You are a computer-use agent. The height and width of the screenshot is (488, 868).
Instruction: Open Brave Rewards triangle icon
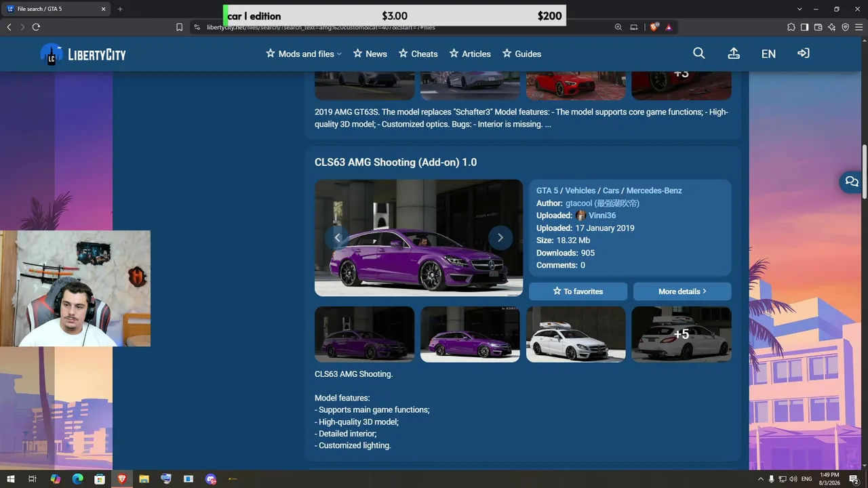[669, 27]
